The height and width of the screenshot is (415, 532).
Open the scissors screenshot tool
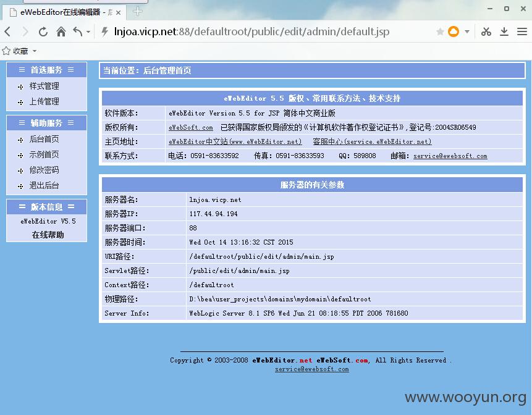[x=486, y=31]
